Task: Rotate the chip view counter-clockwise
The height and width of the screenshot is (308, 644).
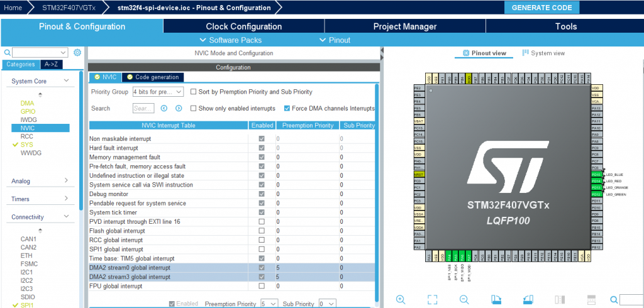Action: pos(528,299)
